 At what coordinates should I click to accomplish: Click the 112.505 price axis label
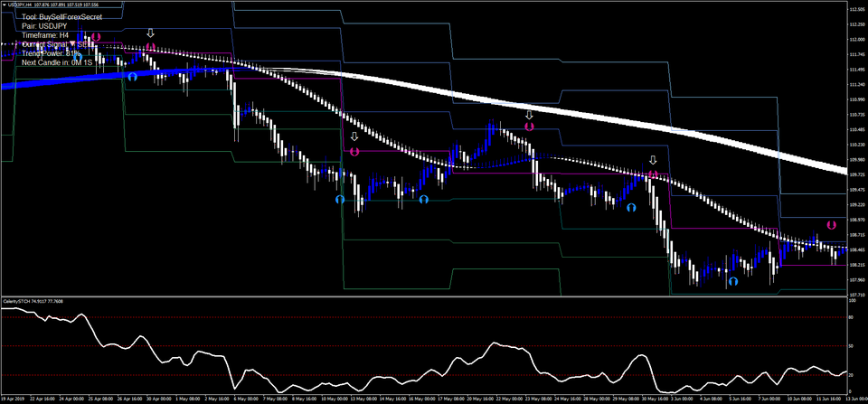tap(857, 9)
